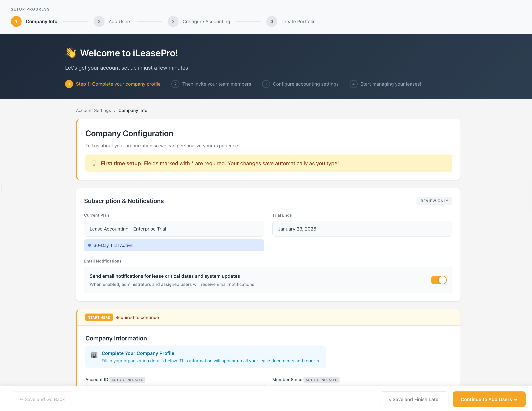Click the progress line between Company Info and Add Users
532x411 pixels.
[x=75, y=21]
